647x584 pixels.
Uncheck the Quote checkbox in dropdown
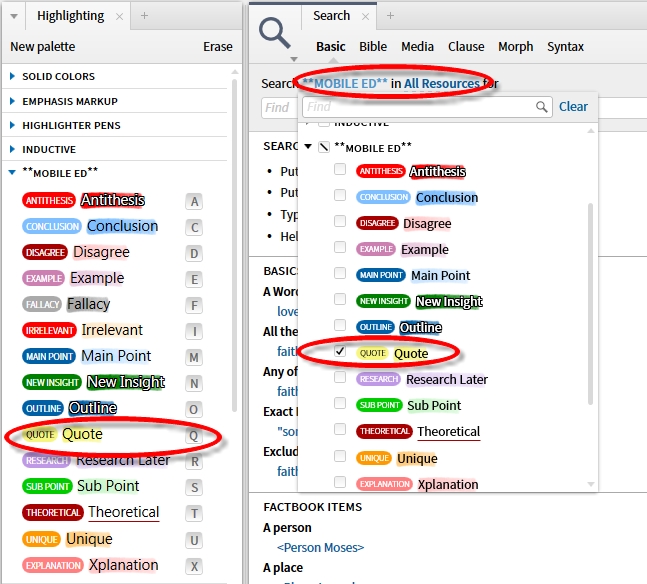pos(340,351)
